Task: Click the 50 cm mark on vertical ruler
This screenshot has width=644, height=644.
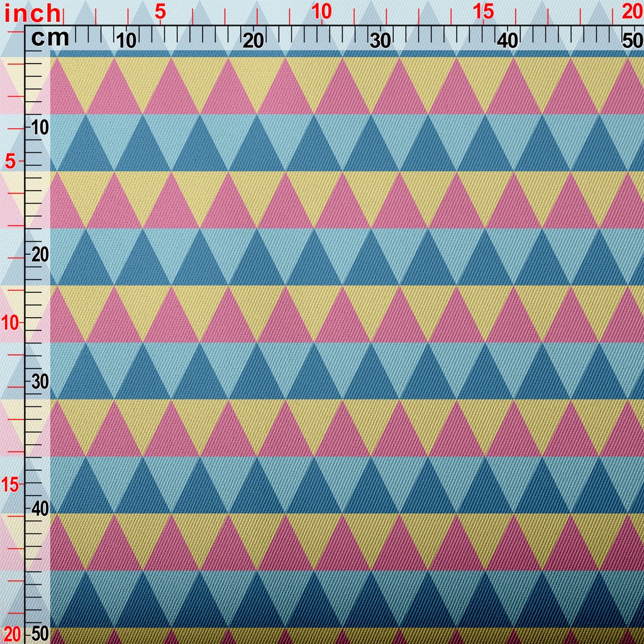Action: pyautogui.click(x=40, y=633)
